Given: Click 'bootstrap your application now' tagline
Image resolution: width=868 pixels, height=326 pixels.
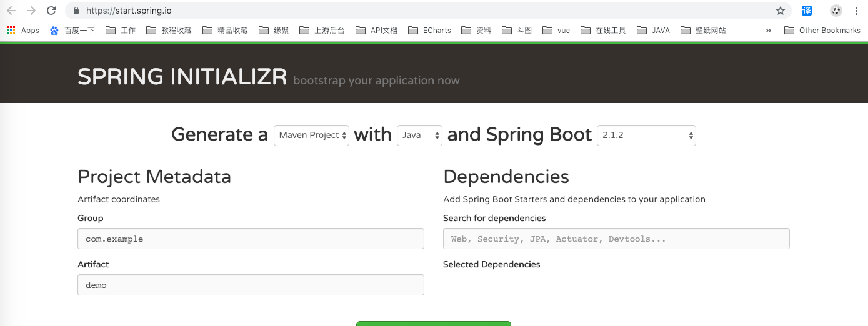Looking at the screenshot, I should coord(376,81).
